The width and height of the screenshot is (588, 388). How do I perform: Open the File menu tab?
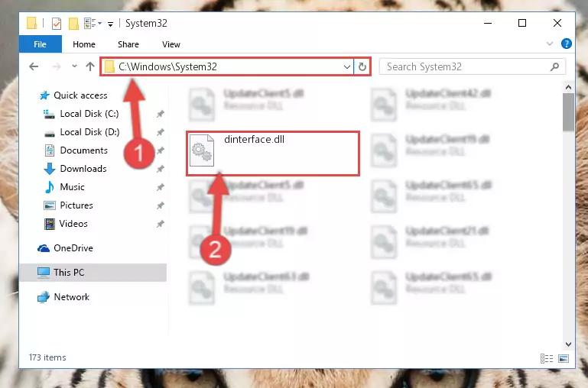(40, 44)
